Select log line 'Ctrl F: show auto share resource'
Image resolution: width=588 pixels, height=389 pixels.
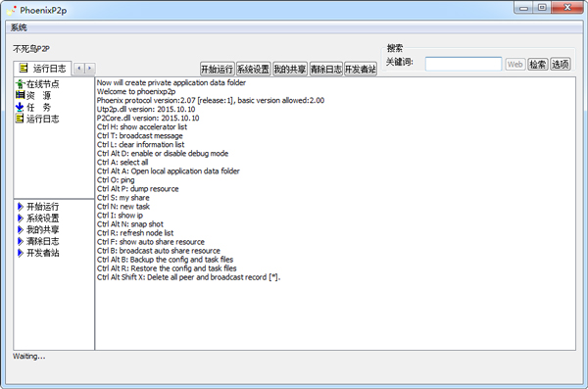(151, 242)
